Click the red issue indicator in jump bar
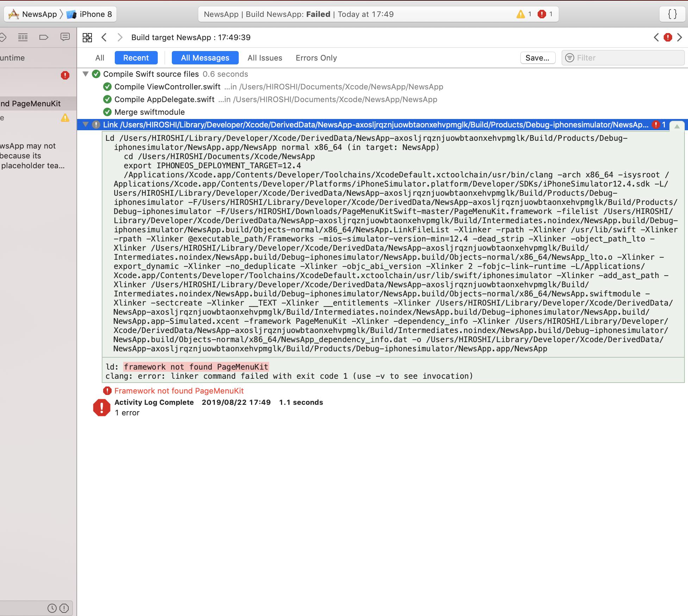 pos(668,37)
